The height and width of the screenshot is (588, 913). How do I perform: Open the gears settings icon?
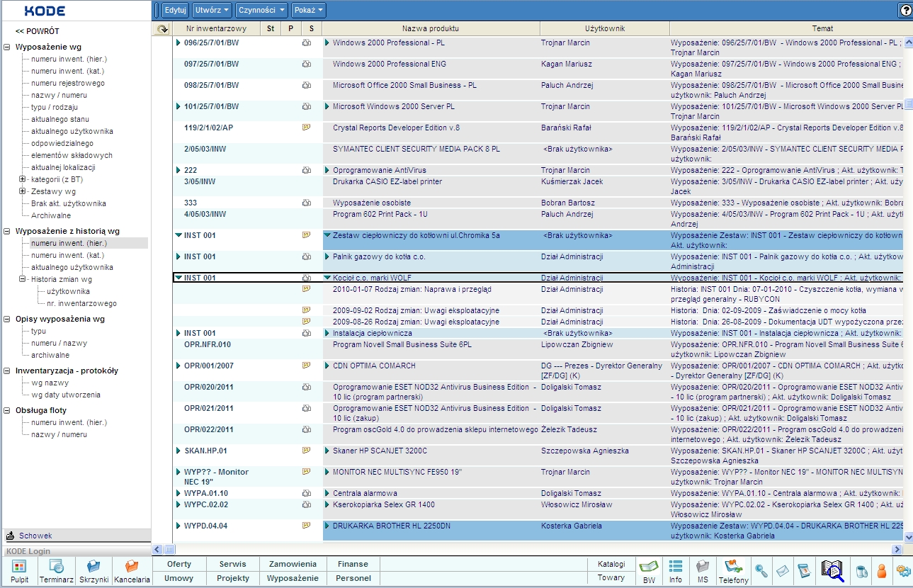coord(903,570)
